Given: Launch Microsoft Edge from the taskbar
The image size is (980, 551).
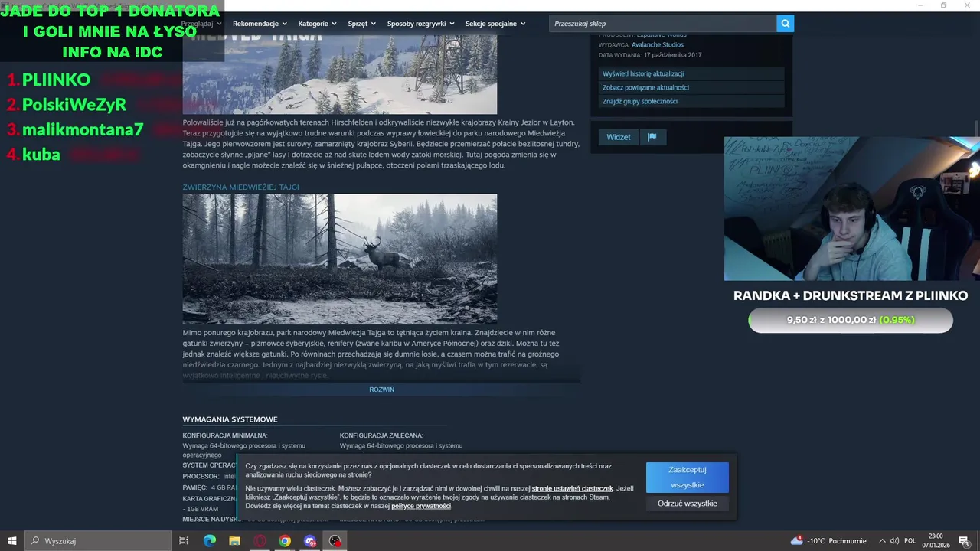Looking at the screenshot, I should tap(209, 541).
